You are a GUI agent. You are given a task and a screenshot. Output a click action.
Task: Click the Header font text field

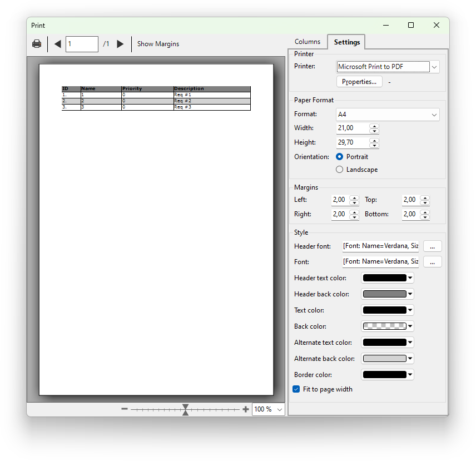click(381, 246)
